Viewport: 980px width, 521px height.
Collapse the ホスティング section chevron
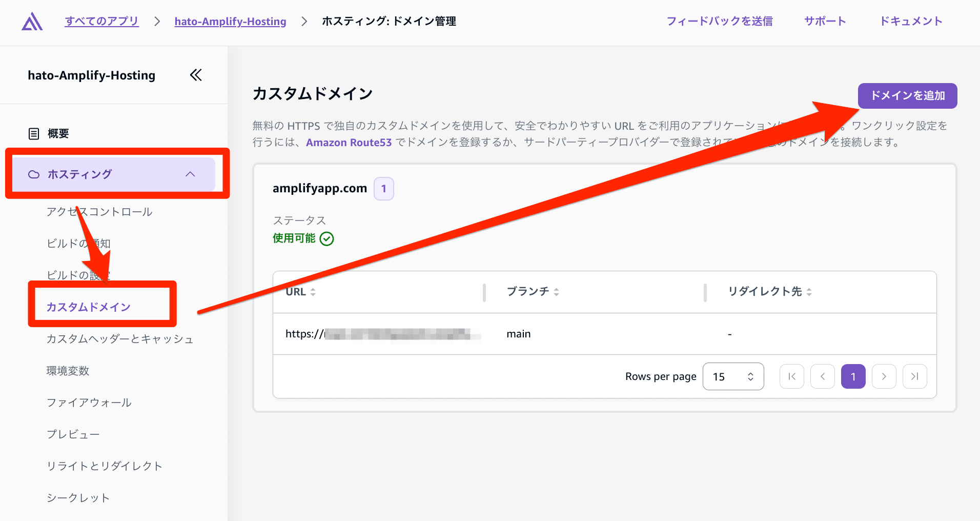pos(190,174)
